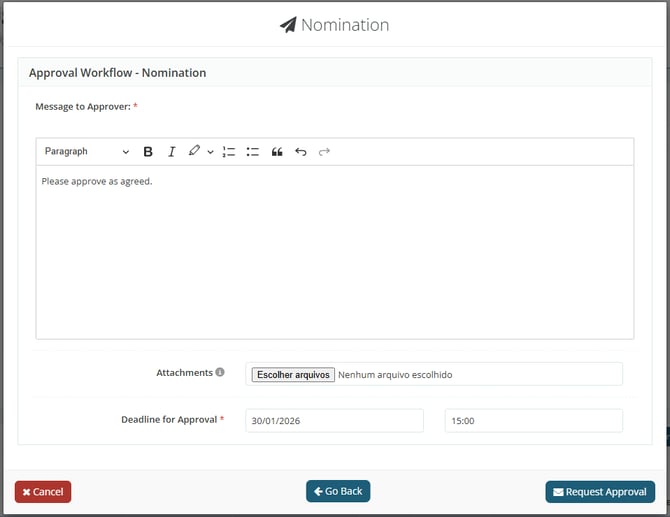Click the Escolher arquivos file button
Image resolution: width=670 pixels, height=517 pixels.
coord(293,375)
